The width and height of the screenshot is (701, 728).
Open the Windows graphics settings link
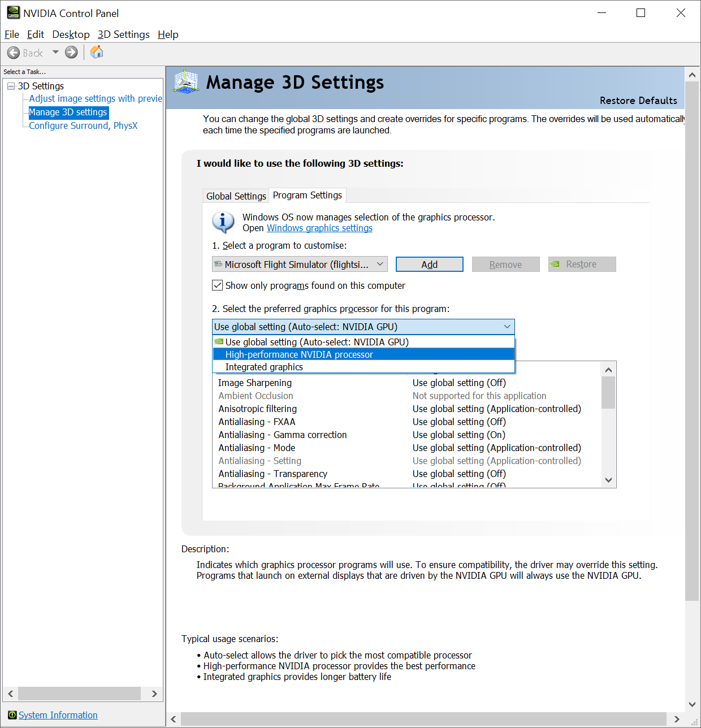[x=319, y=228]
